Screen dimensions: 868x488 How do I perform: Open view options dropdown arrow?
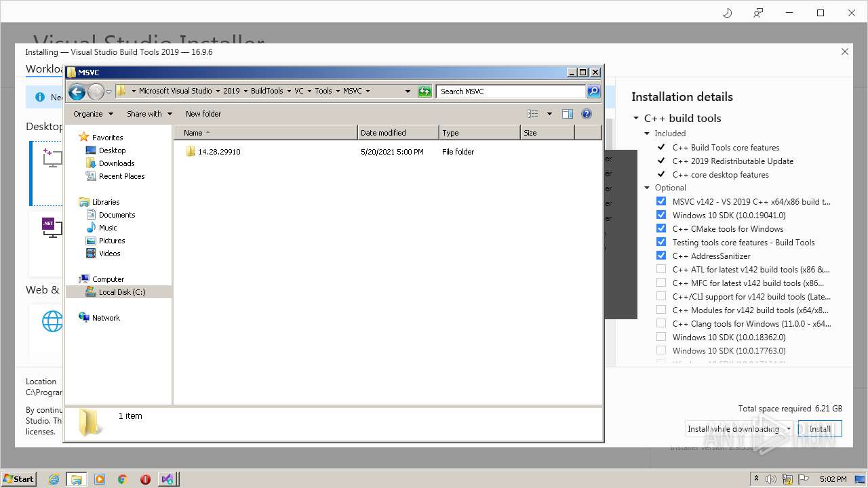pos(549,114)
